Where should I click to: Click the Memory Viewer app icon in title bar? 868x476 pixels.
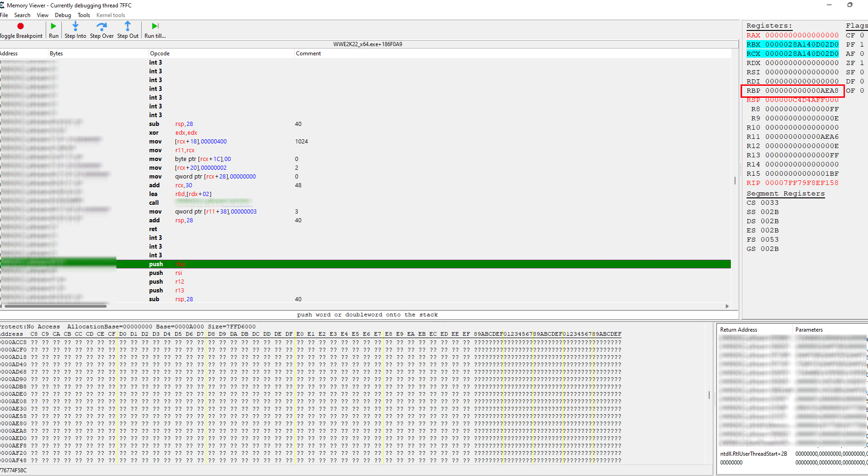coord(2,6)
